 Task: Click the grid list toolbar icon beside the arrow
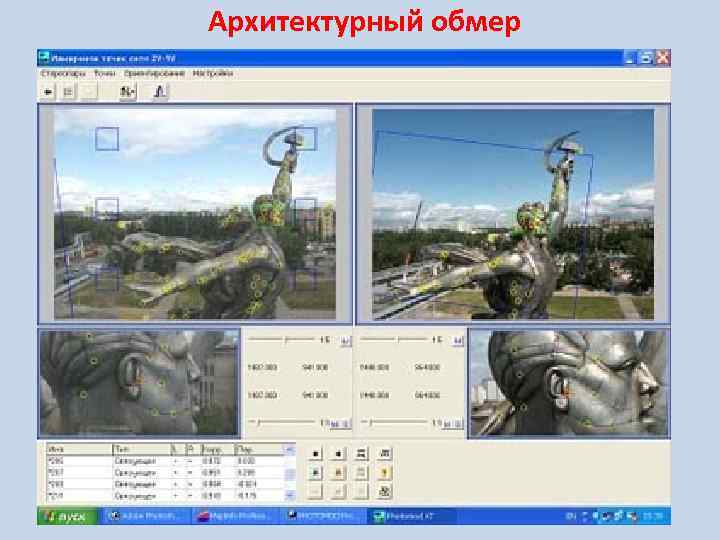(x=68, y=92)
